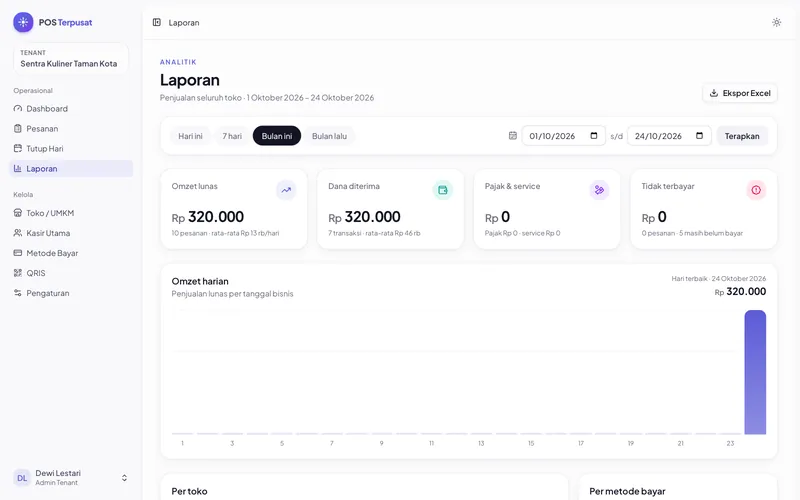Click the Dana diterima wallet icon
800x500 pixels.
[x=443, y=190]
